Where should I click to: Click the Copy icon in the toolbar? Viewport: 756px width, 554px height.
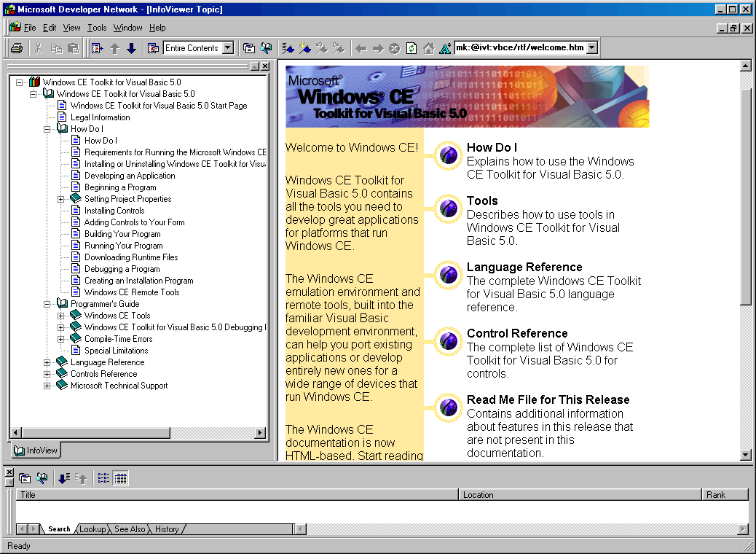[56, 48]
